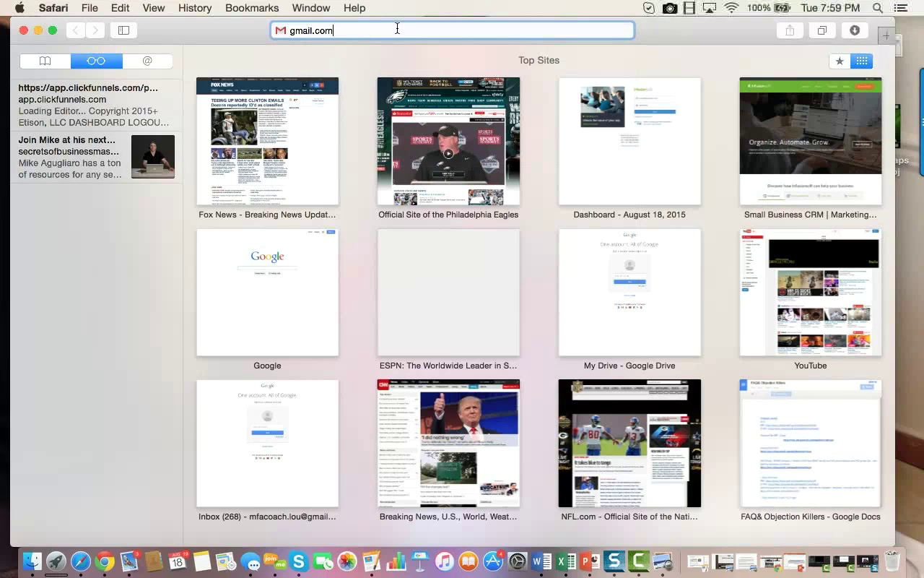This screenshot has height=578, width=924.
Task: Open the Breaking News CNN thumbnail
Action: click(448, 444)
